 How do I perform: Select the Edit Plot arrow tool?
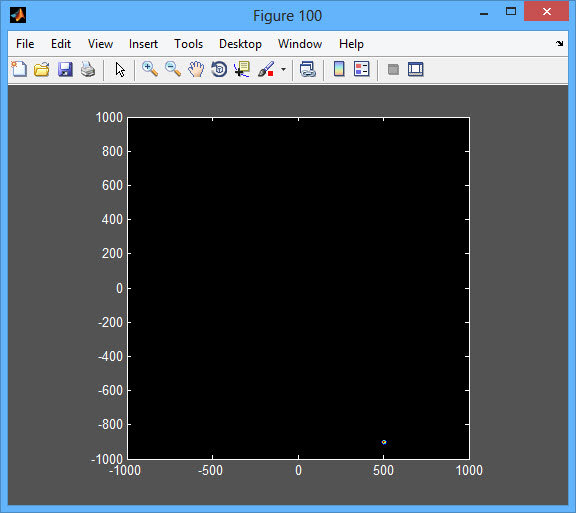pyautogui.click(x=120, y=69)
